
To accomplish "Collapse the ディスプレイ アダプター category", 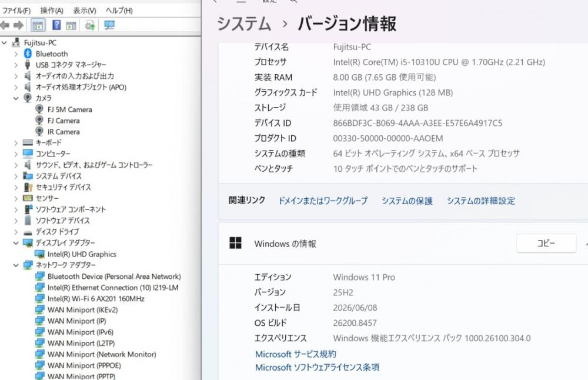I will pyautogui.click(x=16, y=243).
